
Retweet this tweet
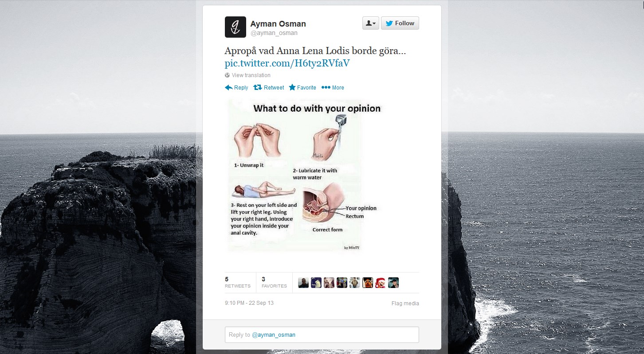268,88
